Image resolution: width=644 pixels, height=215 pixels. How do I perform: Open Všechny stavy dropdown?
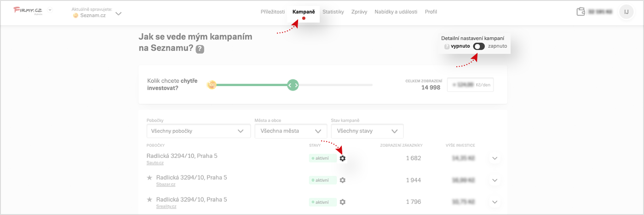[x=367, y=131]
